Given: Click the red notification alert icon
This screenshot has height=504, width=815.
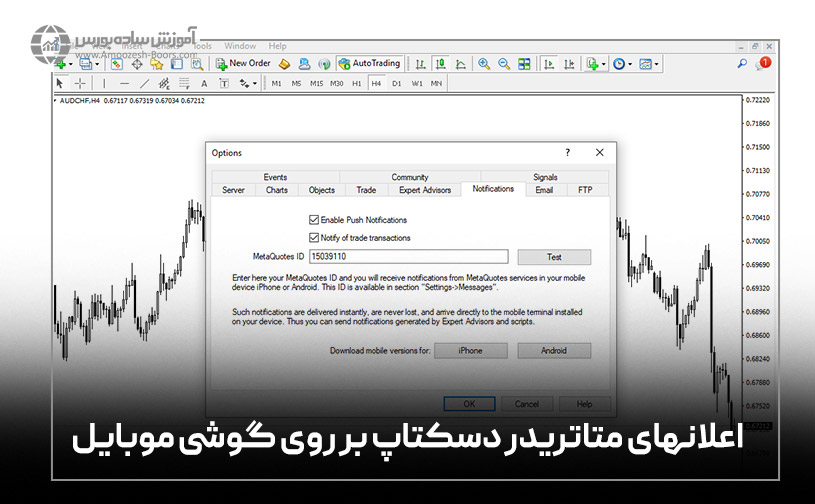Looking at the screenshot, I should 764,63.
